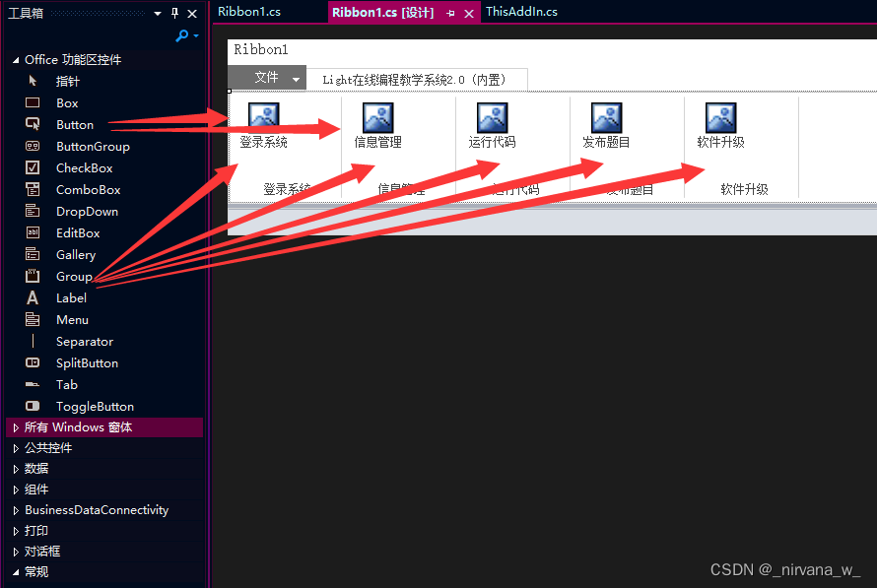This screenshot has height=588, width=877.
Task: Pin the Ribbon1.cs [设计] tab
Action: (x=450, y=13)
